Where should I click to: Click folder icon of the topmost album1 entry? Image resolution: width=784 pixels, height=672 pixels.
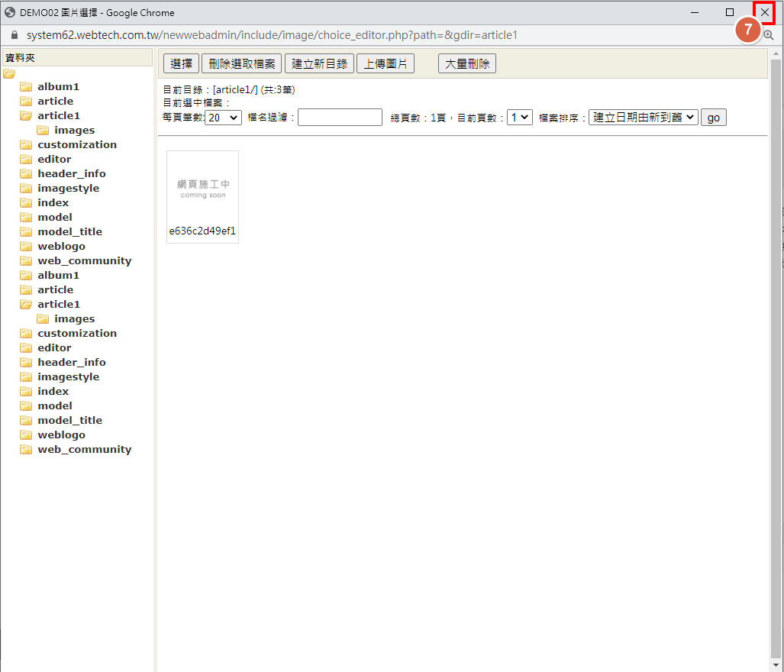(x=26, y=87)
